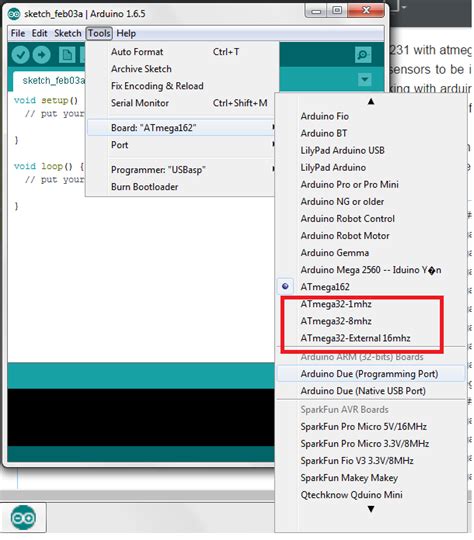Close the Tools menu

coord(99,33)
